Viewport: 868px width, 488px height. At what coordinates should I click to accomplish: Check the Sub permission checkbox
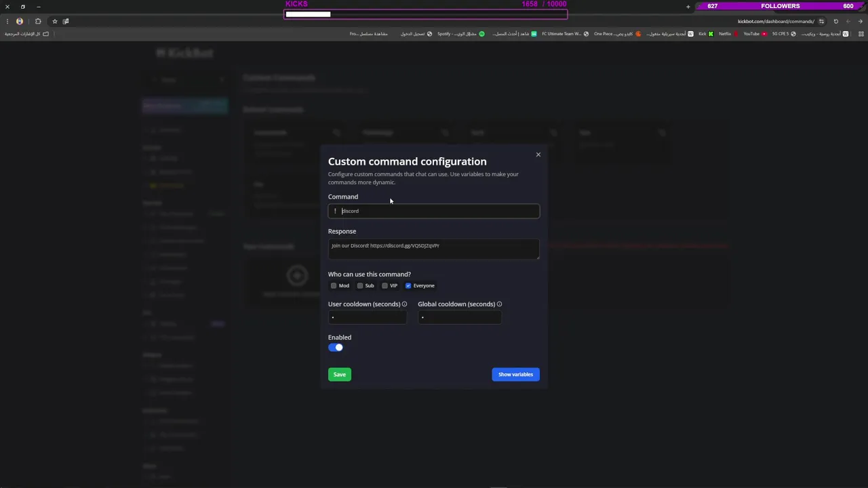tap(360, 285)
